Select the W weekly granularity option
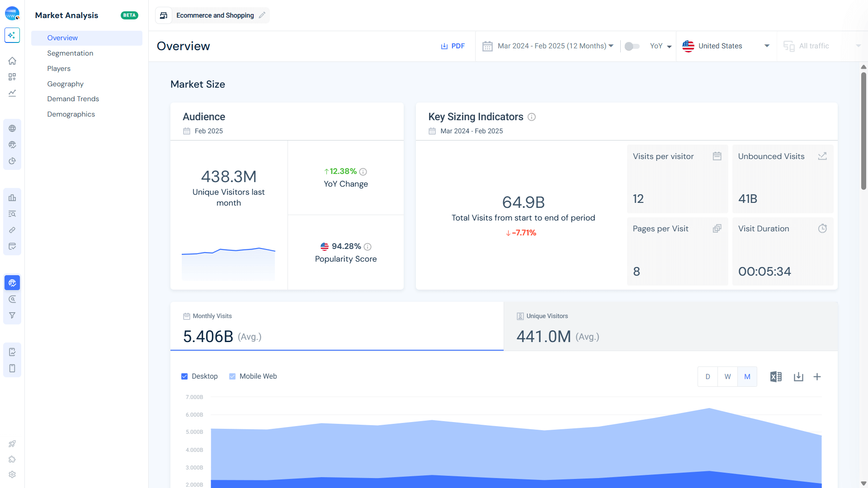868x488 pixels. [x=727, y=376]
